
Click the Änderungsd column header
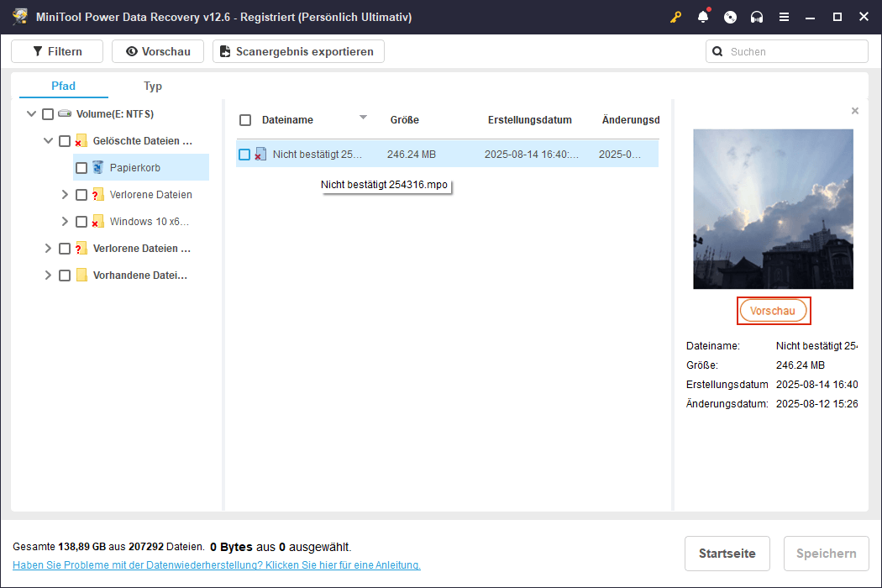pyautogui.click(x=631, y=120)
